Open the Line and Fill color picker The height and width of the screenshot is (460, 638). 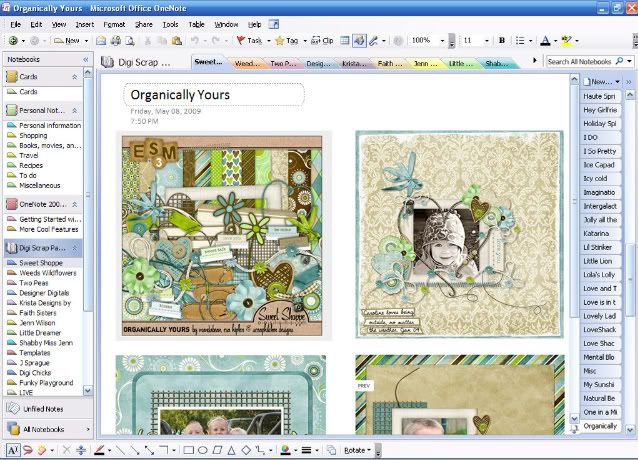tap(286, 450)
